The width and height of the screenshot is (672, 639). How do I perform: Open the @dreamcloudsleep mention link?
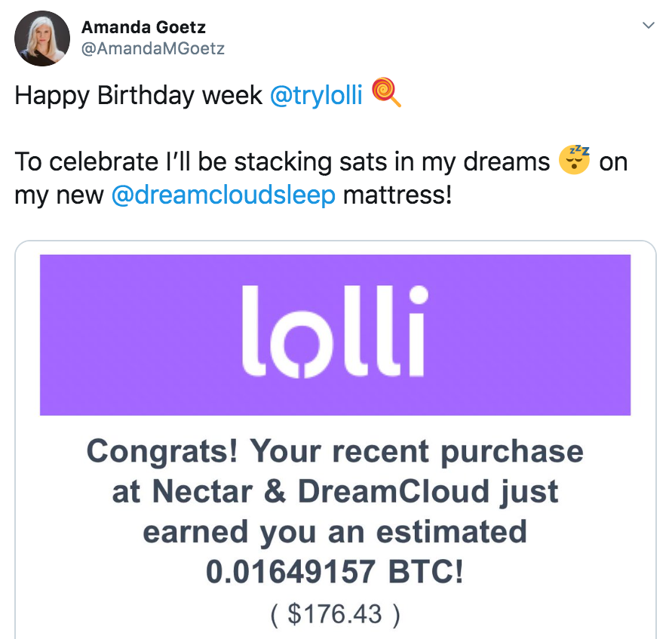(223, 195)
